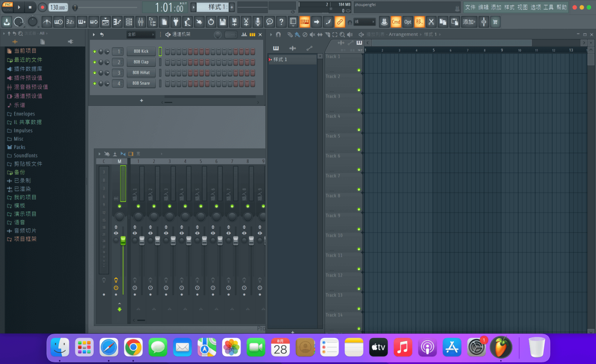Open the 文件 menu
Image resolution: width=596 pixels, height=364 pixels.
coord(470,7)
